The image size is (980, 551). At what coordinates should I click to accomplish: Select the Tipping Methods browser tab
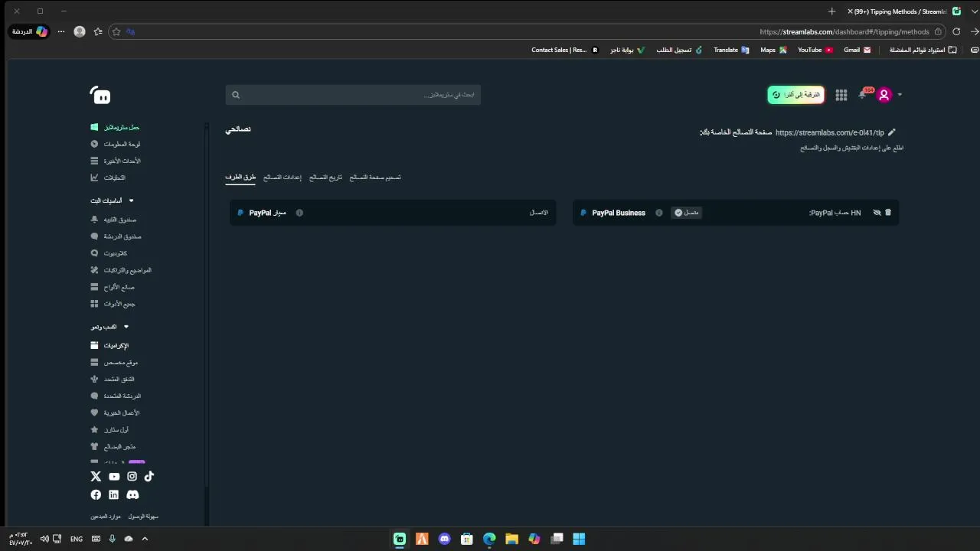tap(903, 11)
